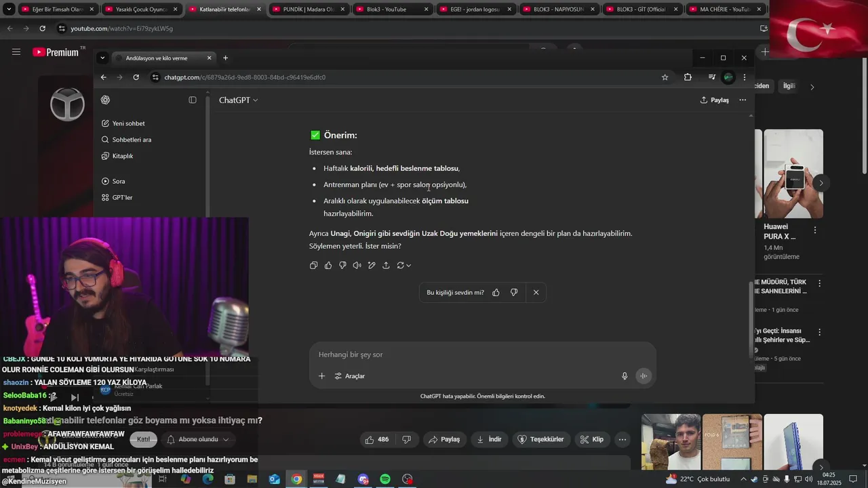Click the İndir download button
Viewport: 868px width, 488px height.
click(x=489, y=439)
